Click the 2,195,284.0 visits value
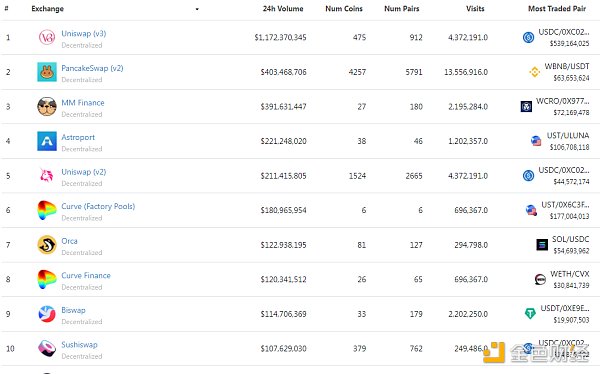The image size is (600, 374). [x=468, y=106]
